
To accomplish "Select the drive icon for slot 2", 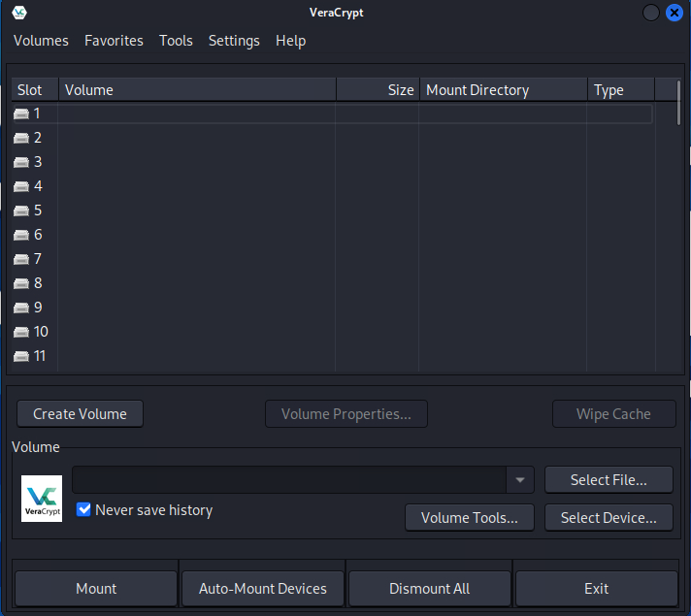I will (x=21, y=139).
